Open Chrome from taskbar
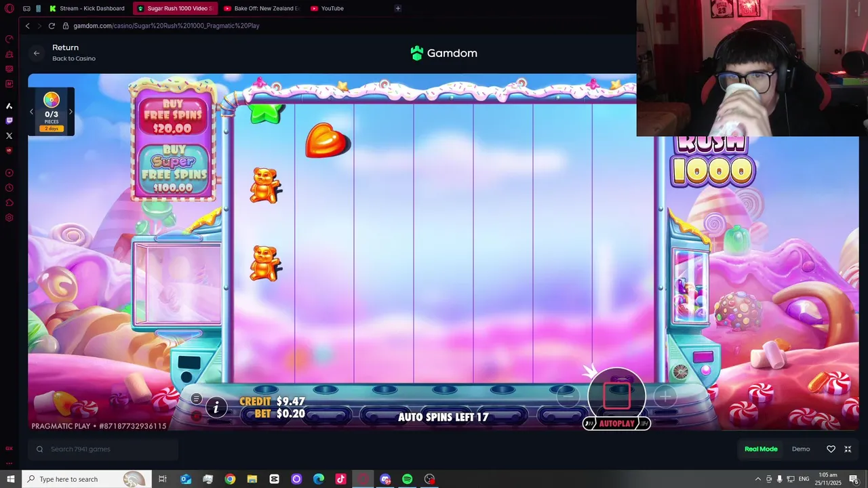The width and height of the screenshot is (868, 488). [x=230, y=479]
